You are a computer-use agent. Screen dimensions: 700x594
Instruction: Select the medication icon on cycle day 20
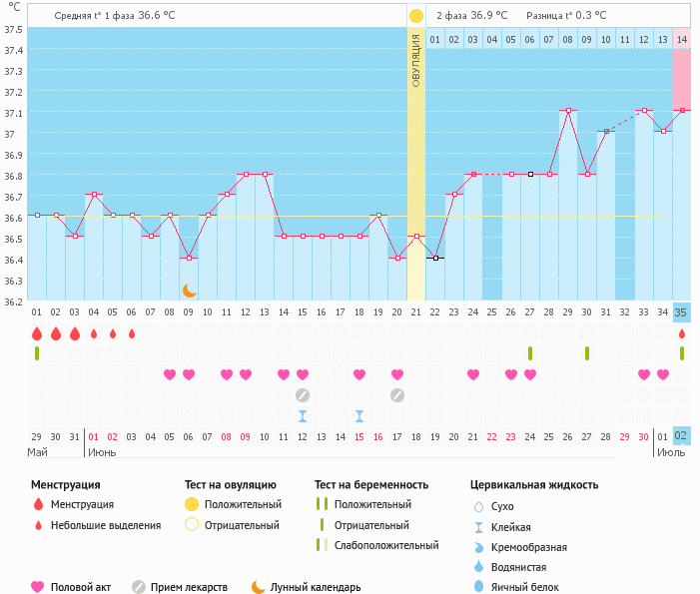tap(397, 395)
